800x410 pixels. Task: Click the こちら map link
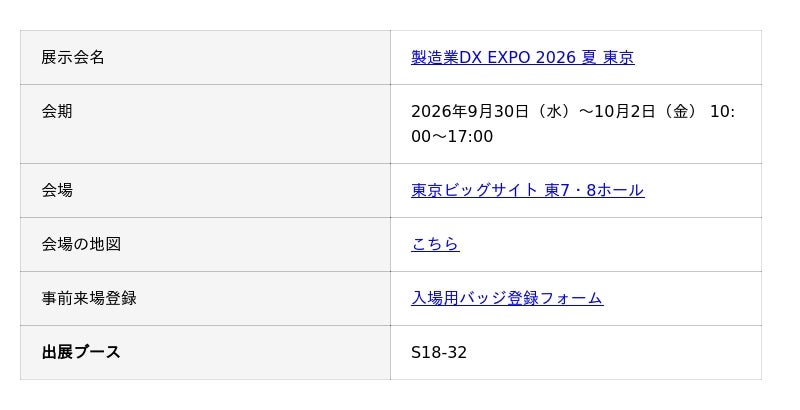point(435,244)
